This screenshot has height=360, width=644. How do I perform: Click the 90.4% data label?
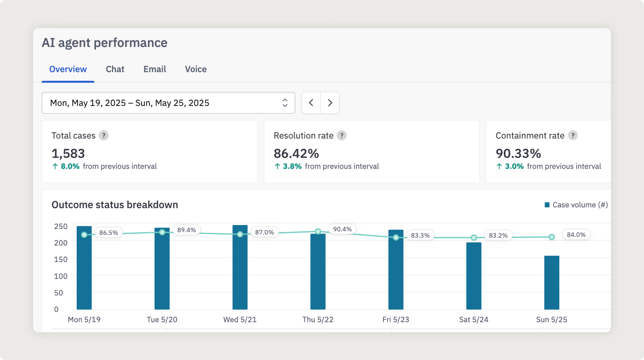coord(342,229)
